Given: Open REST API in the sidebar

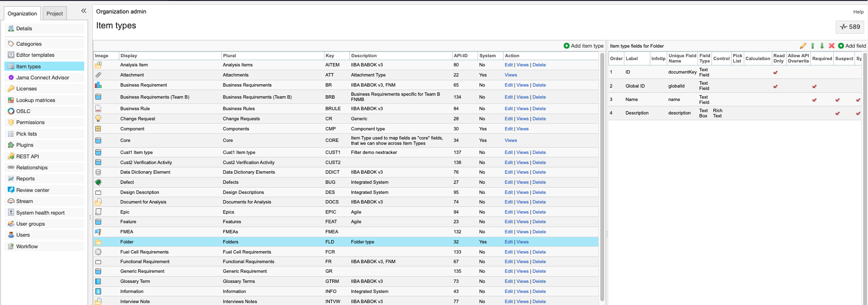Looking at the screenshot, I should (x=44, y=156).
